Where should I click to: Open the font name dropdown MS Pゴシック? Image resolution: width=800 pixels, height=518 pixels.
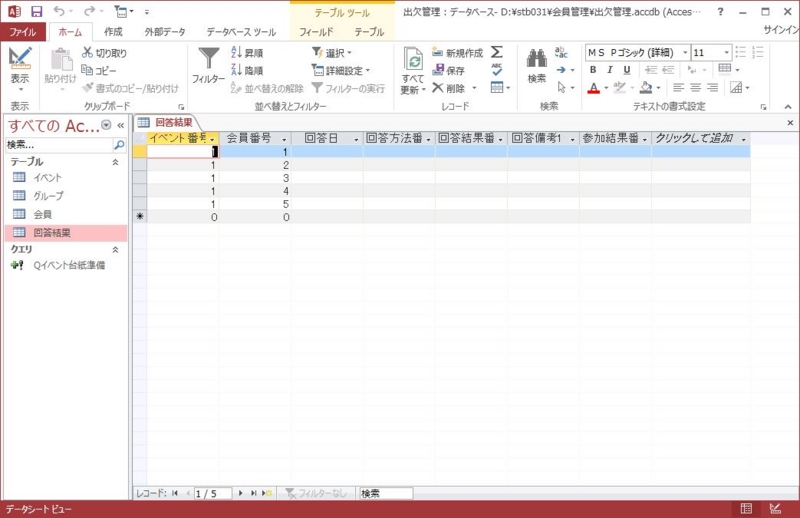coord(685,53)
